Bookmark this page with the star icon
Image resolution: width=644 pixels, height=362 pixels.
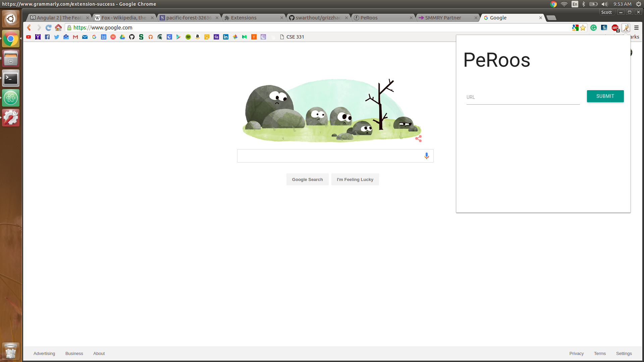pos(583,28)
